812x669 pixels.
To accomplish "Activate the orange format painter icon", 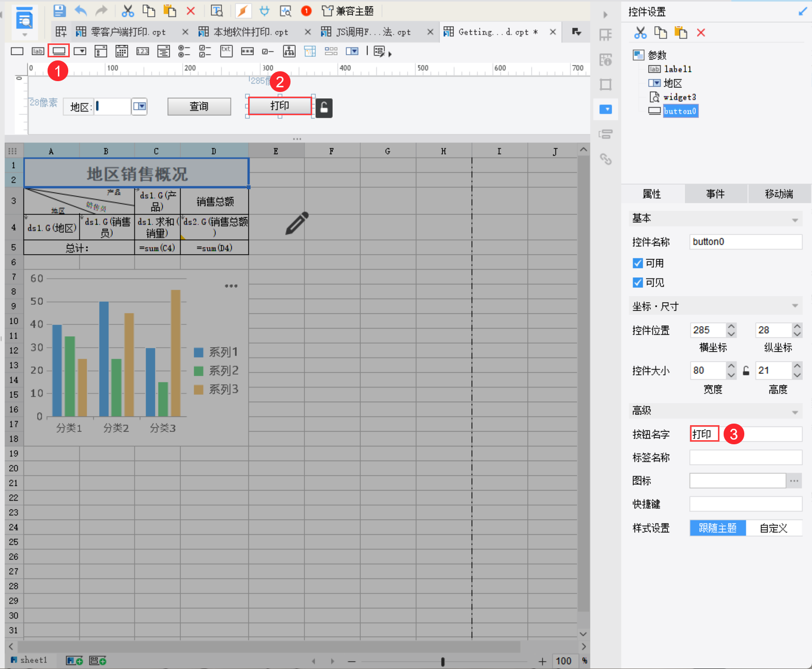I will click(x=243, y=11).
